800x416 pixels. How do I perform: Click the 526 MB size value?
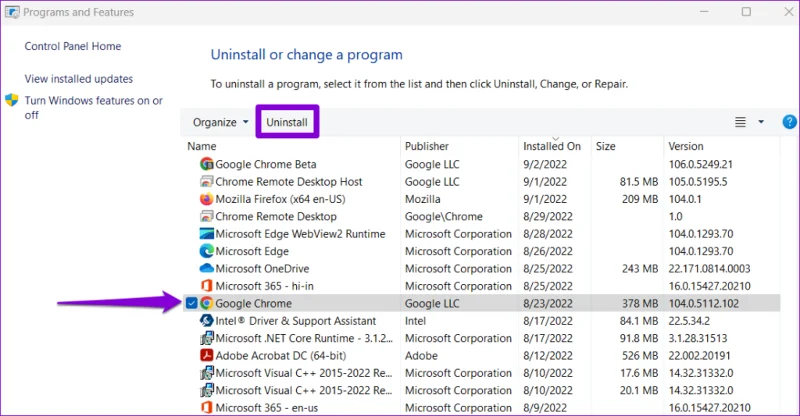pos(640,355)
